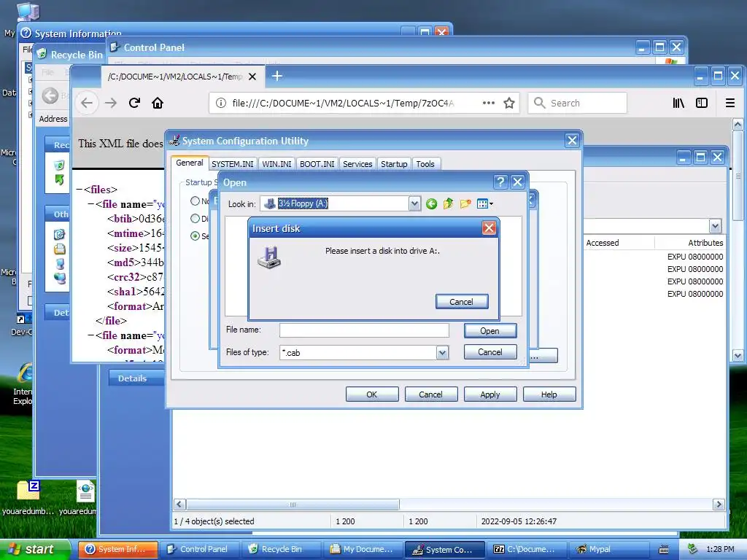Switch to Control Panel in taskbar
The height and width of the screenshot is (560, 747).
[x=200, y=550]
